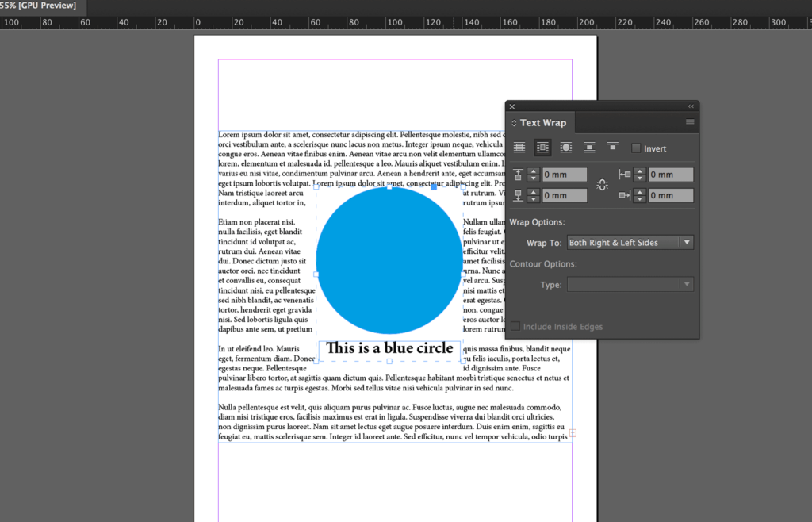Click the cycle widget beside Text Wrap title

point(515,122)
